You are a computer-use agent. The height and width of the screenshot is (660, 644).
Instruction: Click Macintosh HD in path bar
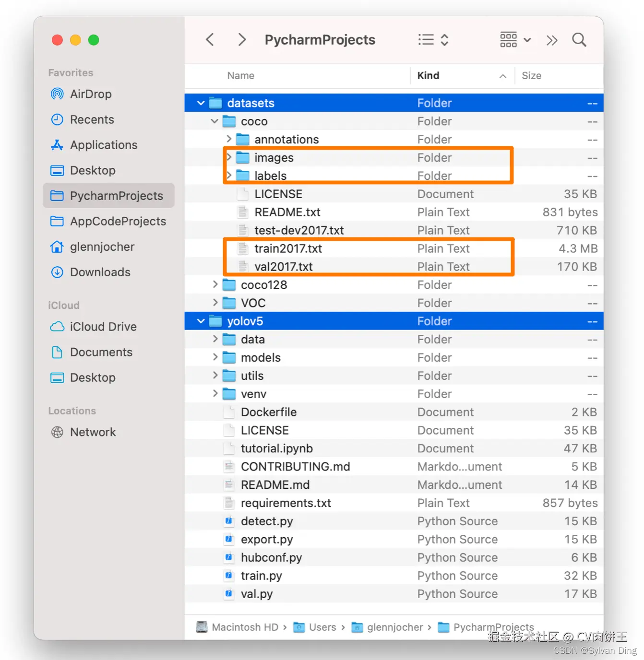pyautogui.click(x=238, y=627)
